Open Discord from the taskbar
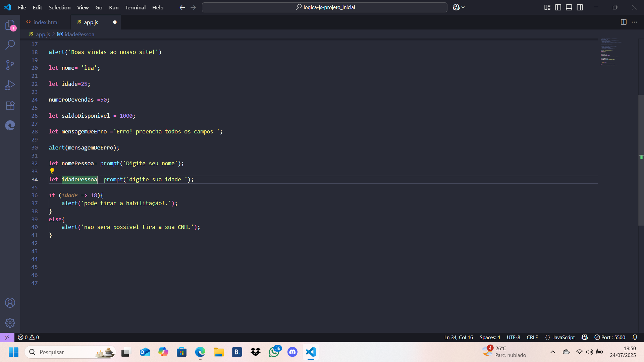This screenshot has width=644, height=362. point(292,352)
